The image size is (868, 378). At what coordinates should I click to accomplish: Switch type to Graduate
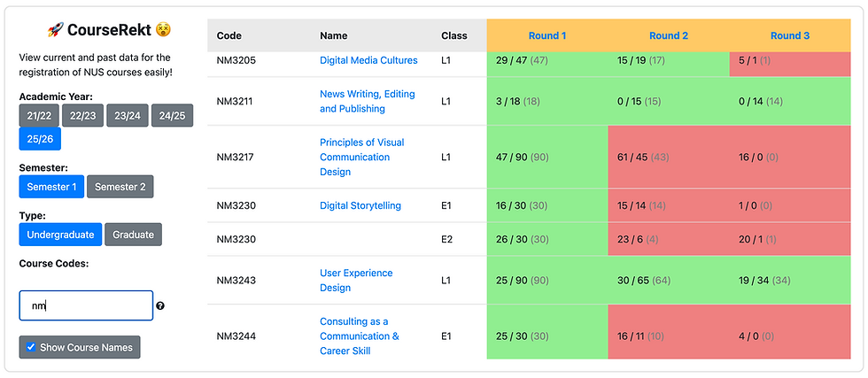coord(133,235)
